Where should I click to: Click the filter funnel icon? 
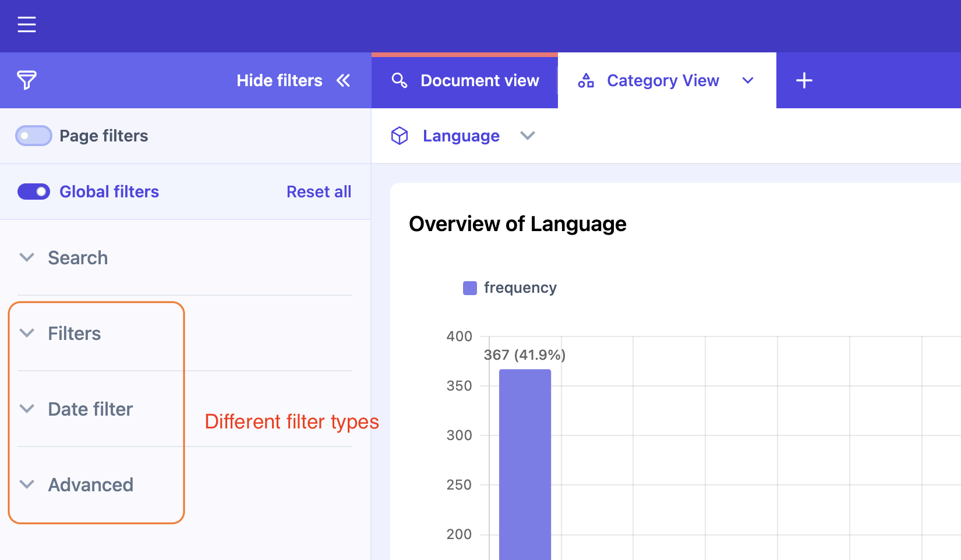[27, 80]
